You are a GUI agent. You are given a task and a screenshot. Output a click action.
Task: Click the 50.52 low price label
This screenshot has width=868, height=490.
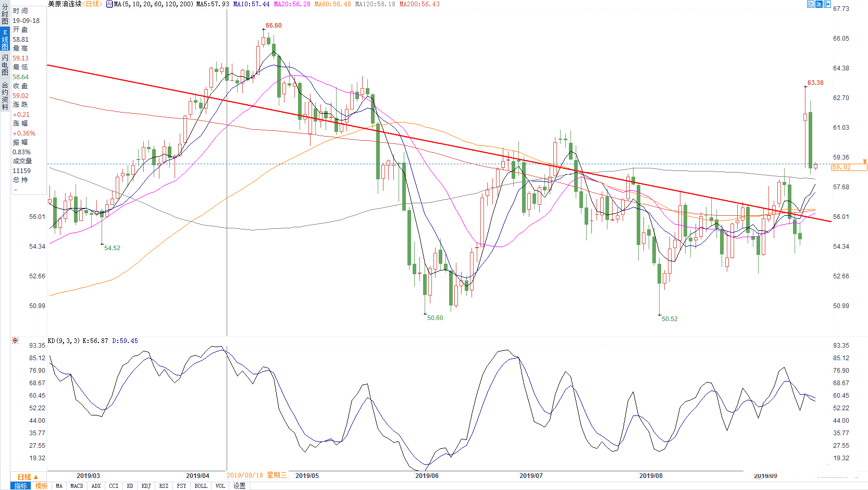tap(669, 319)
